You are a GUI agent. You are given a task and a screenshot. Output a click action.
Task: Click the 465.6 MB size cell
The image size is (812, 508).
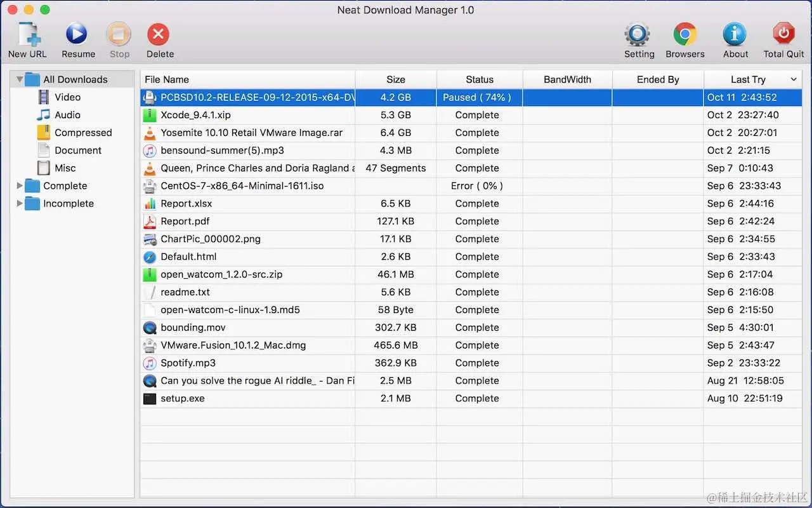click(x=396, y=345)
